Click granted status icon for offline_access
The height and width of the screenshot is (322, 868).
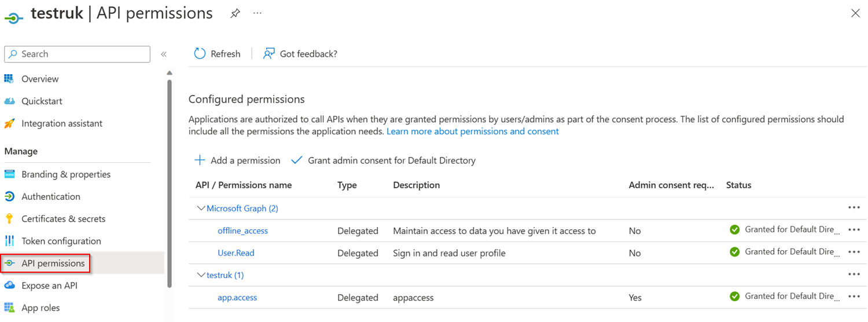[735, 230]
